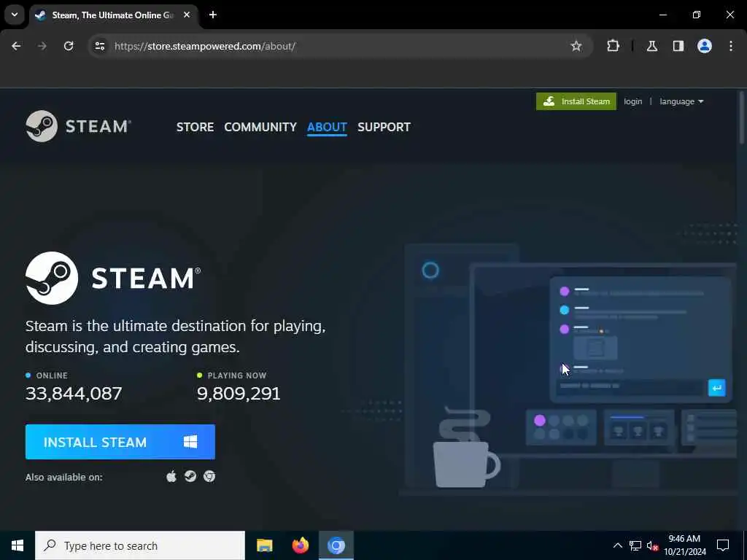Click the taskbar search box
This screenshot has width=747, height=560.
click(x=140, y=545)
